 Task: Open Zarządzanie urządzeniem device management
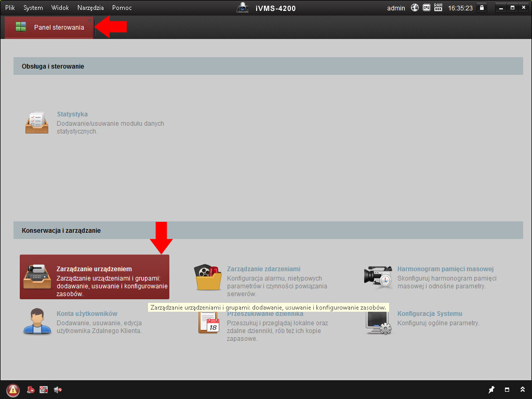pos(94,277)
